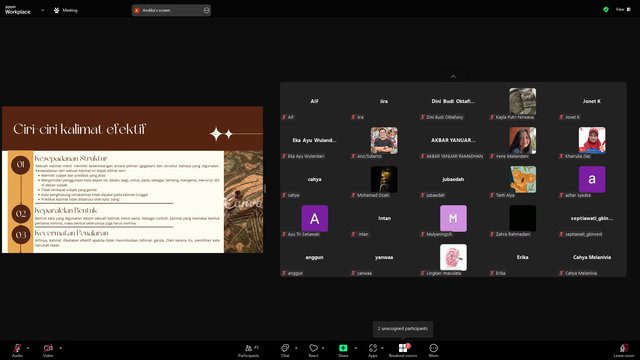Expand reaction options arrow beside React

point(323,348)
